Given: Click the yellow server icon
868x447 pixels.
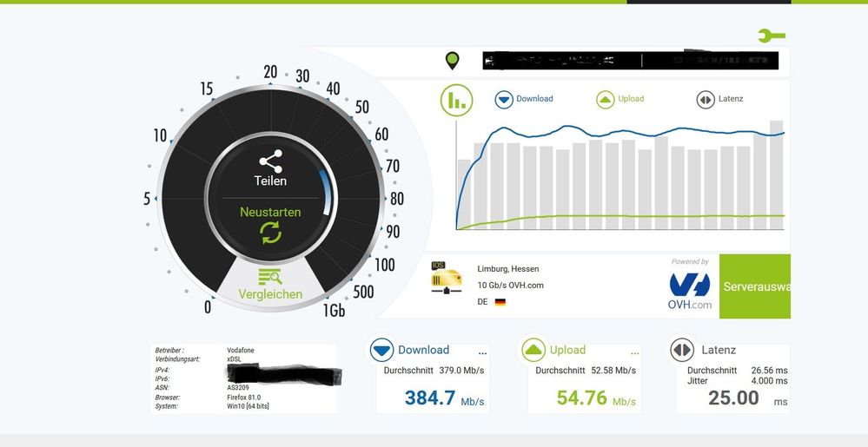Looking at the screenshot, I should pyautogui.click(x=447, y=277).
